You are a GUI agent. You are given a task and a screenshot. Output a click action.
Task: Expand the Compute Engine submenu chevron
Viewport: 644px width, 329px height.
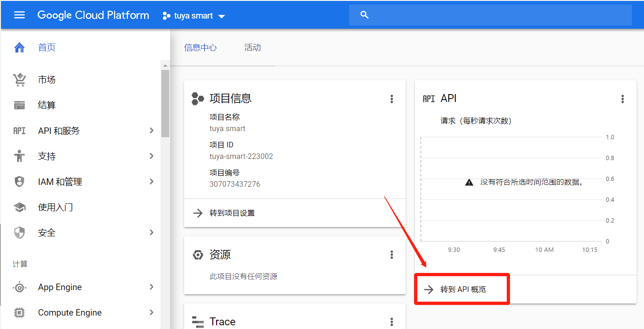(x=151, y=313)
